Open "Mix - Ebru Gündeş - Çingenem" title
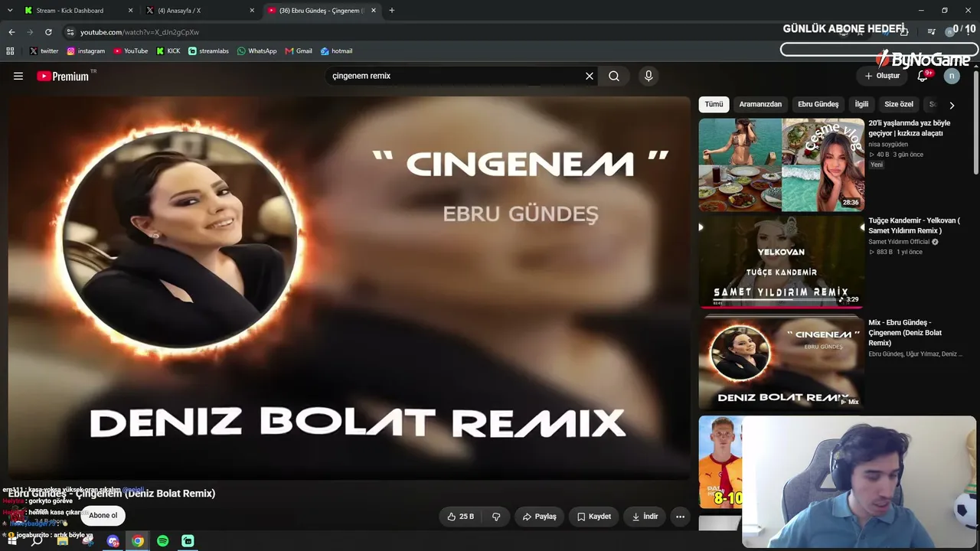 [906, 333]
